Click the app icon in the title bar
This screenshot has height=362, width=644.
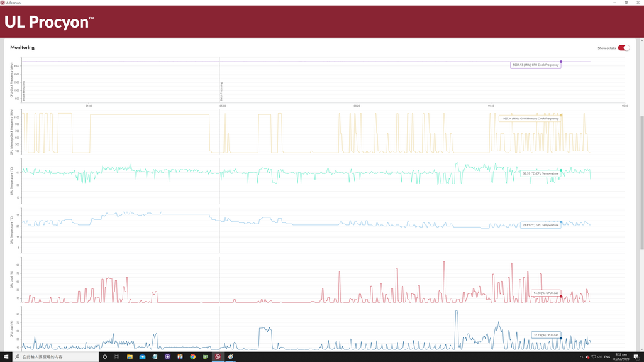tap(3, 3)
